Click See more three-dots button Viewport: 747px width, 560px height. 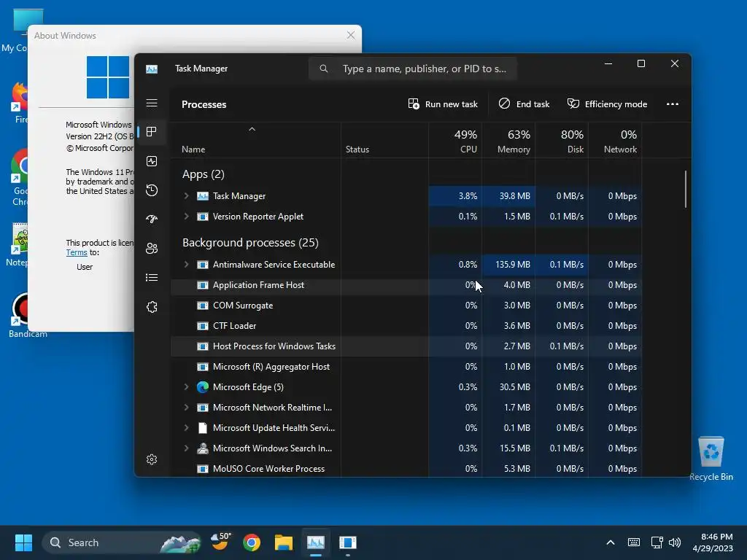pyautogui.click(x=672, y=104)
